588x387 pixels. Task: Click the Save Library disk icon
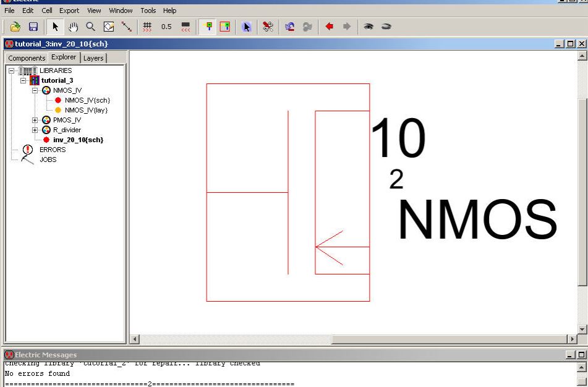(33, 27)
